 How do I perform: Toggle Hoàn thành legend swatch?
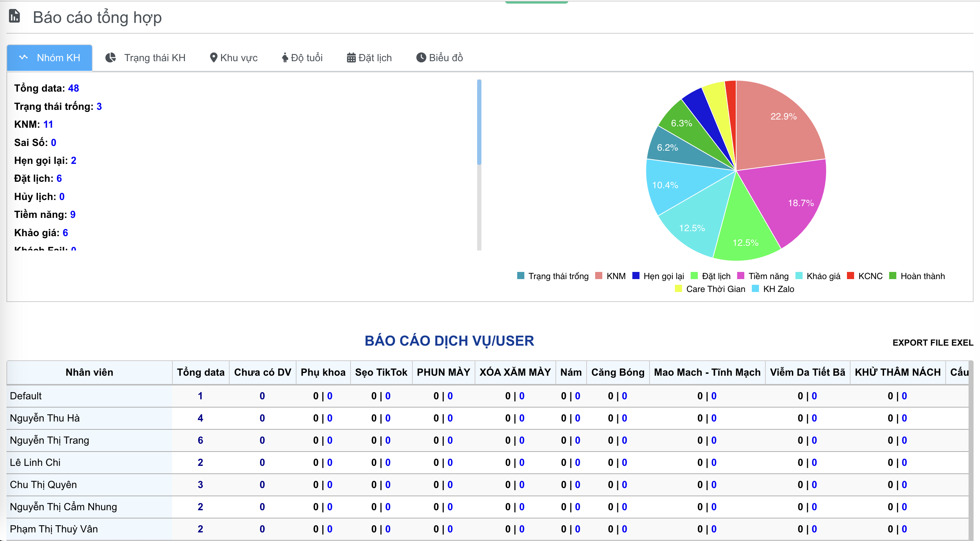point(893,276)
